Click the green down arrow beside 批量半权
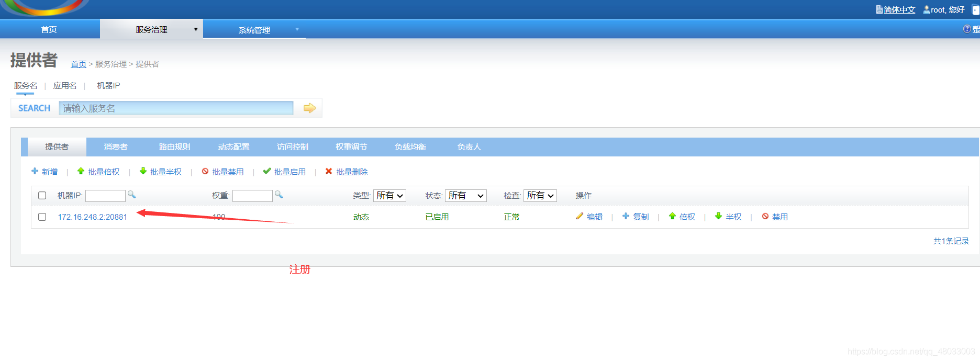Viewport: 980px width, 361px height. 143,171
